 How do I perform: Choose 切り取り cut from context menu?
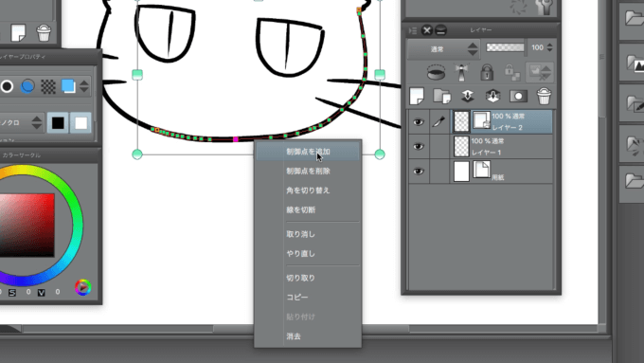point(308,278)
